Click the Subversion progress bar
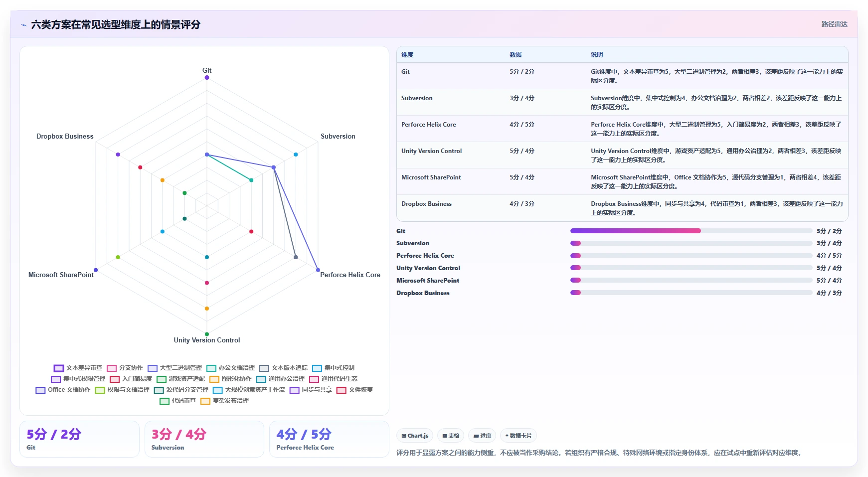This screenshot has height=477, width=868. [x=691, y=243]
